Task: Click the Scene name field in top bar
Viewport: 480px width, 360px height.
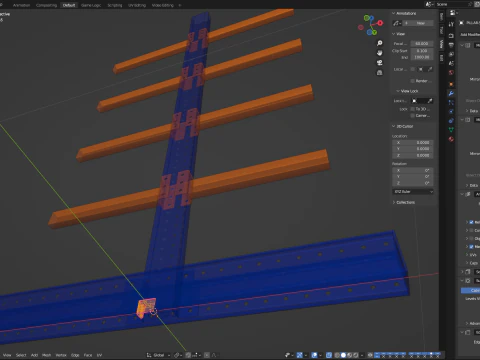Action: pyautogui.click(x=452, y=4)
